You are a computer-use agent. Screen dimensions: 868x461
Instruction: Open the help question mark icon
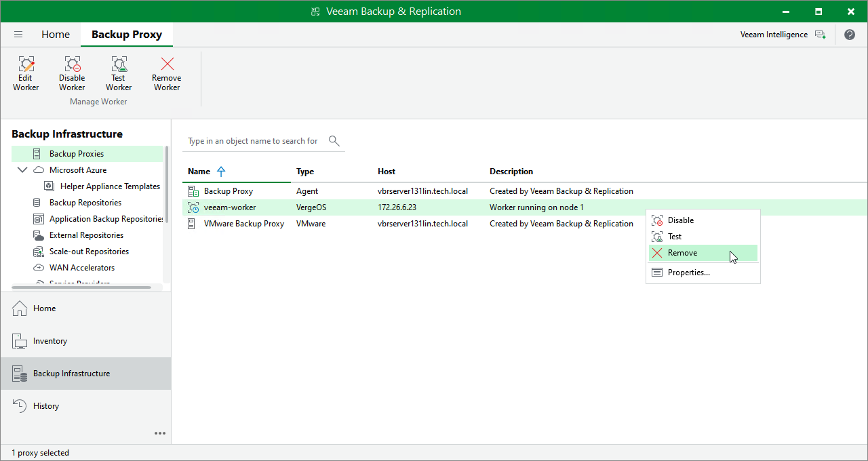850,35
